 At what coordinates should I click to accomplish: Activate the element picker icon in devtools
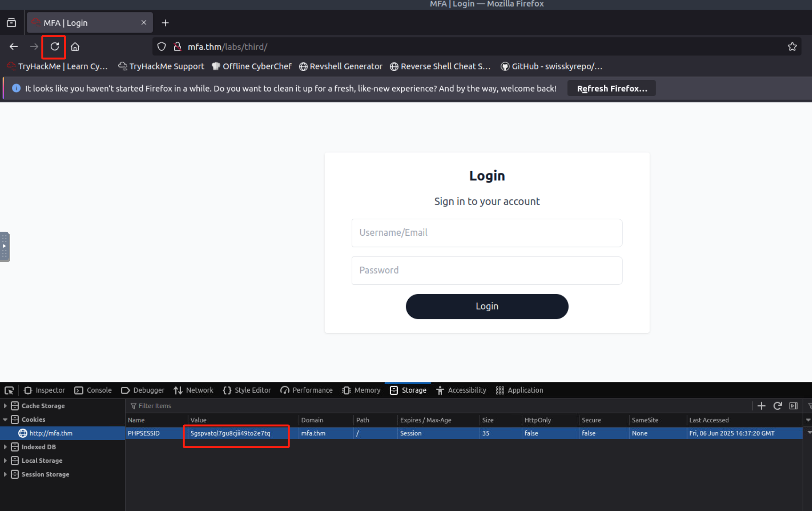[9, 390]
